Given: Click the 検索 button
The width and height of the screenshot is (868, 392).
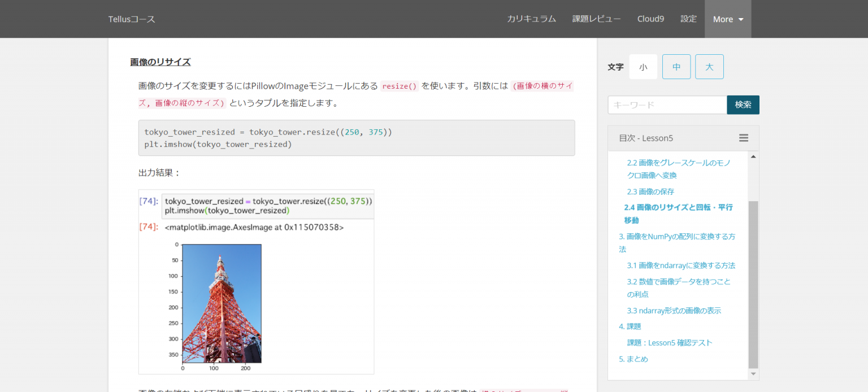Looking at the screenshot, I should coord(743,105).
